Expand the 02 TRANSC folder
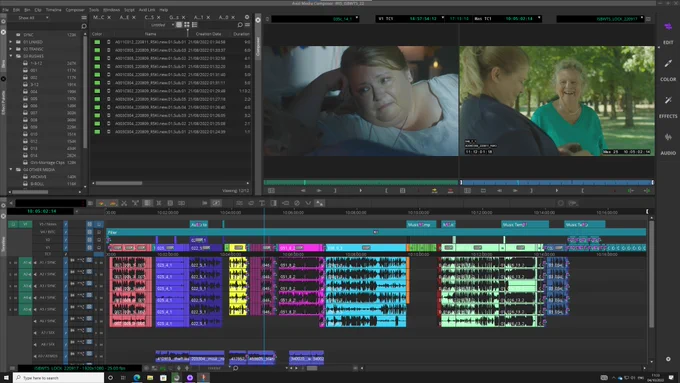The height and width of the screenshot is (383, 680). pos(11,49)
